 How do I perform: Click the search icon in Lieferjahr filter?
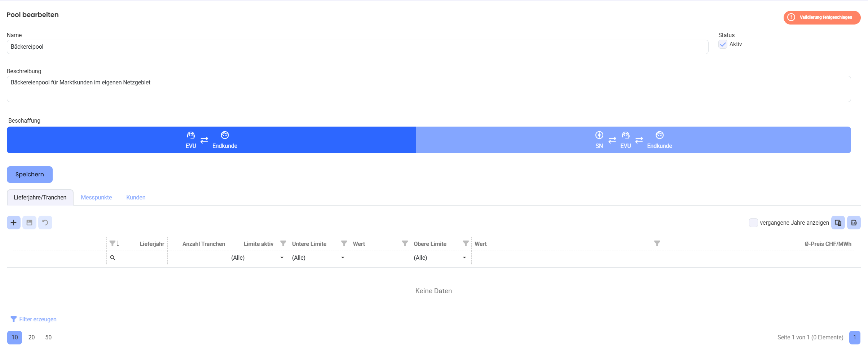(x=113, y=258)
